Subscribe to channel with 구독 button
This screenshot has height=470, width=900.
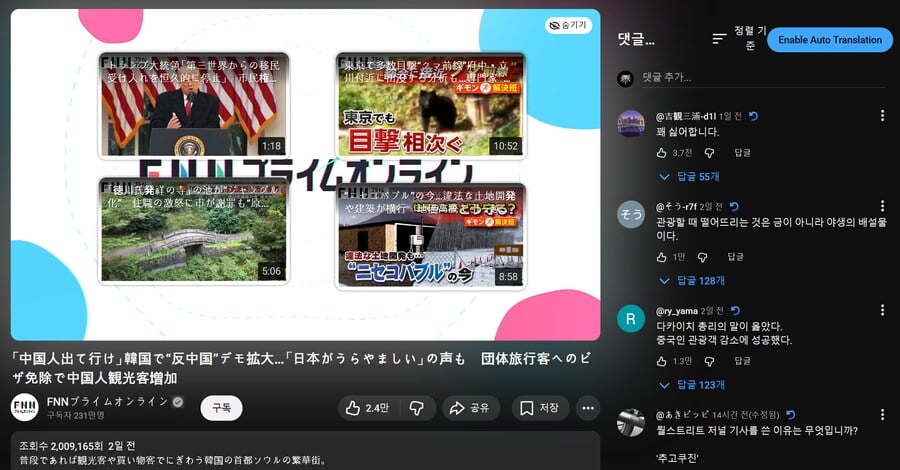(x=222, y=408)
